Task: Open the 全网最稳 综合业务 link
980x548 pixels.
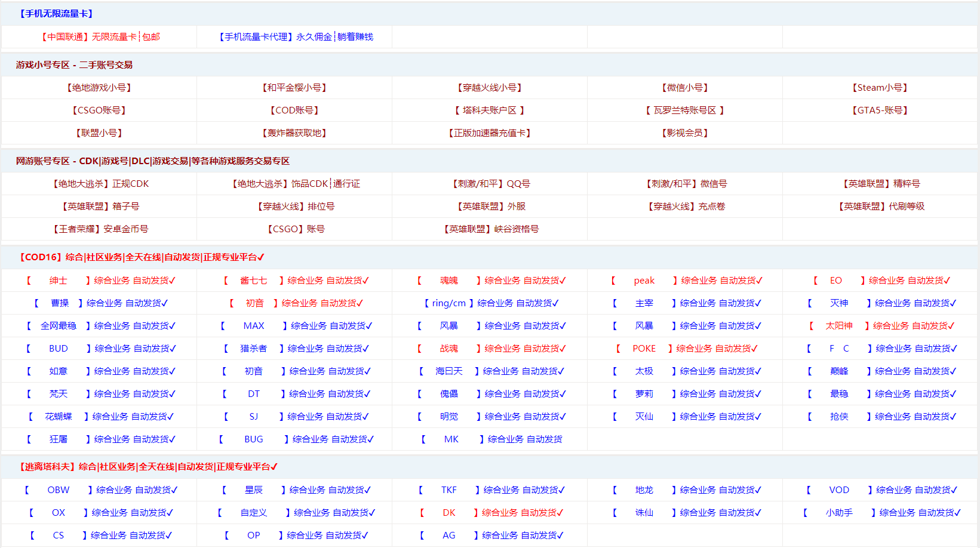Action: (x=100, y=325)
